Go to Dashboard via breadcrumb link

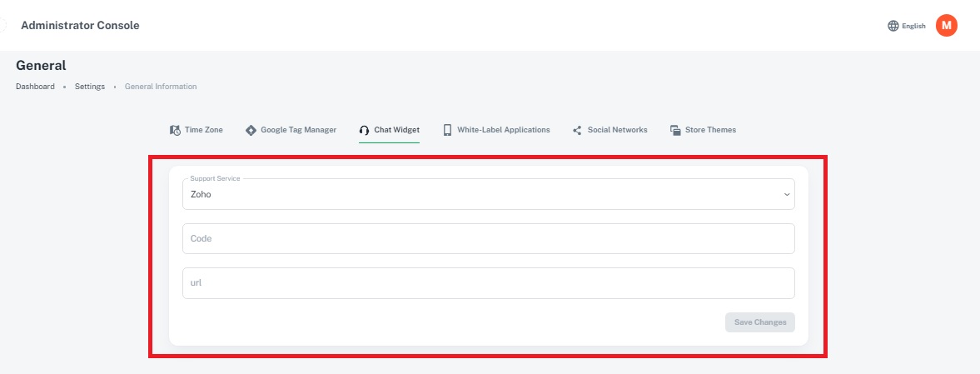(x=35, y=87)
